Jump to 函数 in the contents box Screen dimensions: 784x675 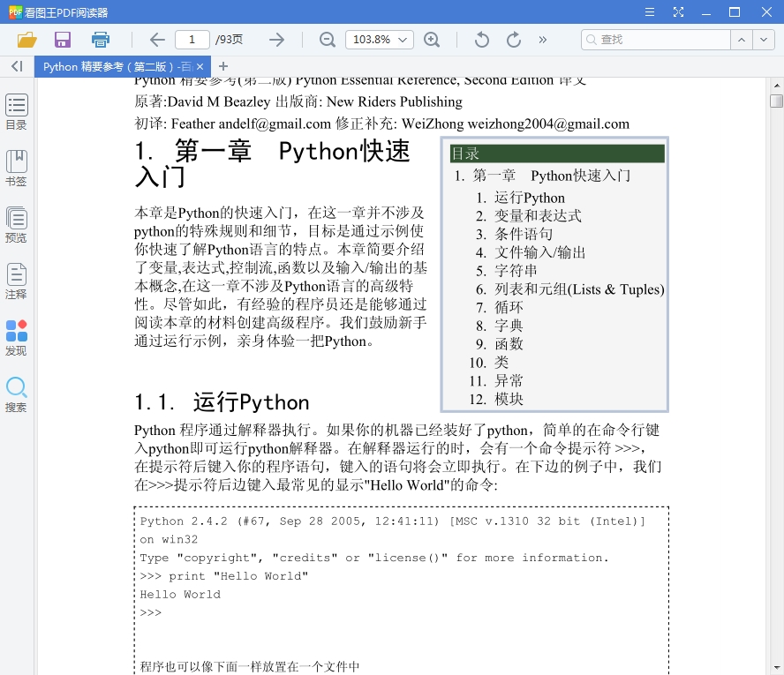click(x=509, y=344)
